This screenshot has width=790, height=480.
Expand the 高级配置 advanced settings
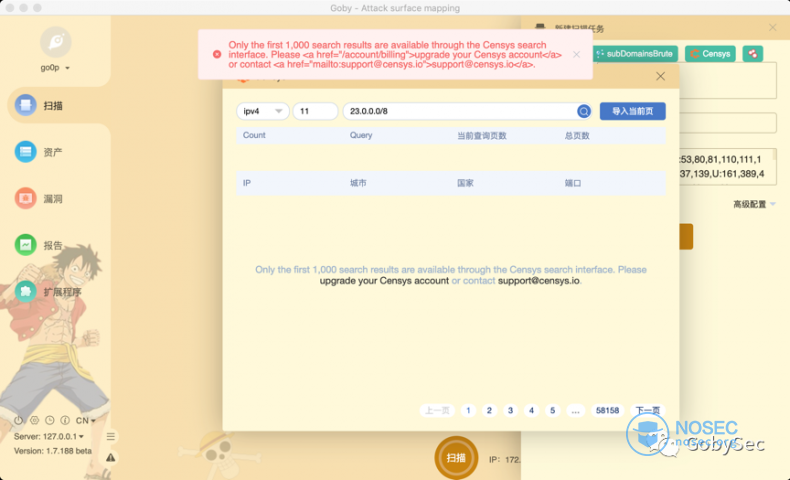coord(754,204)
